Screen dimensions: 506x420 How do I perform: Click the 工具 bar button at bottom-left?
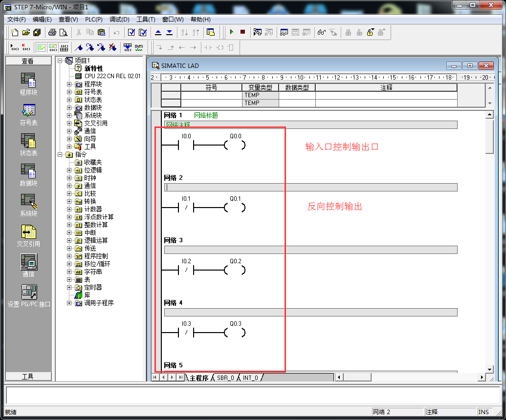[28, 377]
